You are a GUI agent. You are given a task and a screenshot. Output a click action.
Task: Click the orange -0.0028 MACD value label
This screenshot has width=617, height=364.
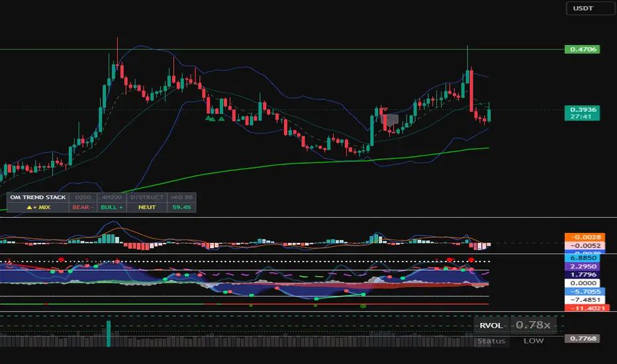coord(585,237)
